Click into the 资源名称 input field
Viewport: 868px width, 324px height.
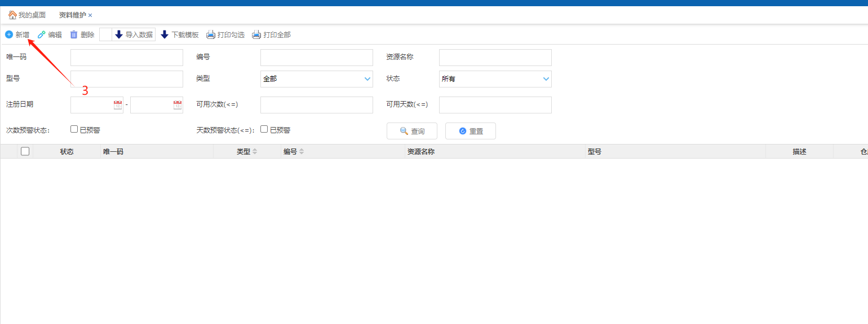495,58
